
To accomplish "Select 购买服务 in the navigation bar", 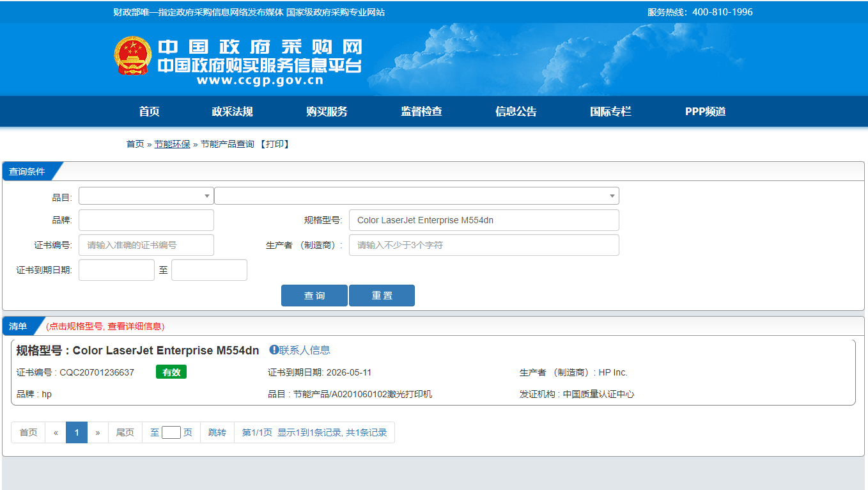I will (x=327, y=111).
